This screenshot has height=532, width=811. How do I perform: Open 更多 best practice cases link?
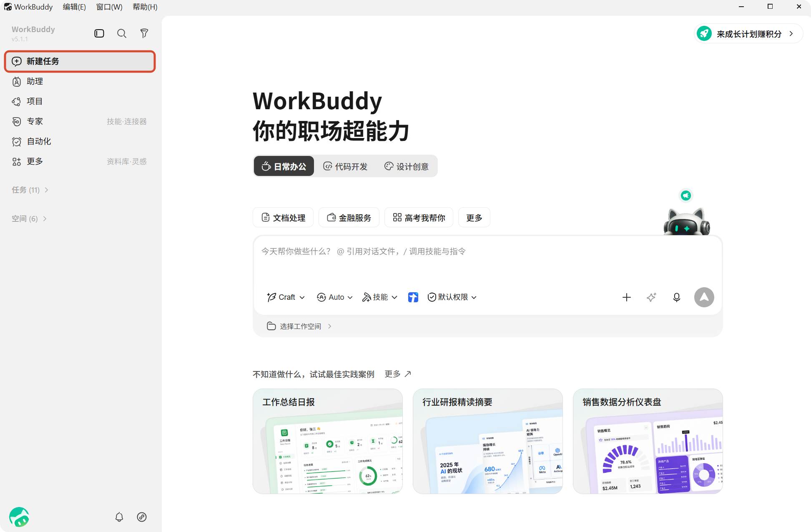pyautogui.click(x=397, y=374)
